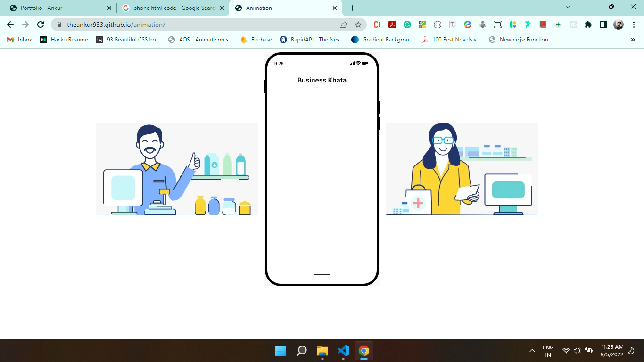Open a new browser tab

(x=353, y=8)
